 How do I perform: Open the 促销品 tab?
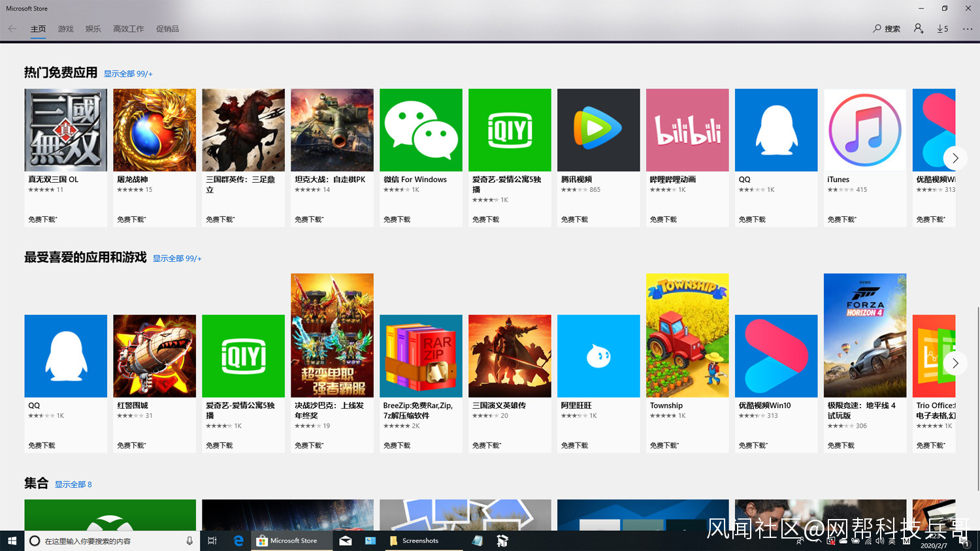tap(167, 29)
